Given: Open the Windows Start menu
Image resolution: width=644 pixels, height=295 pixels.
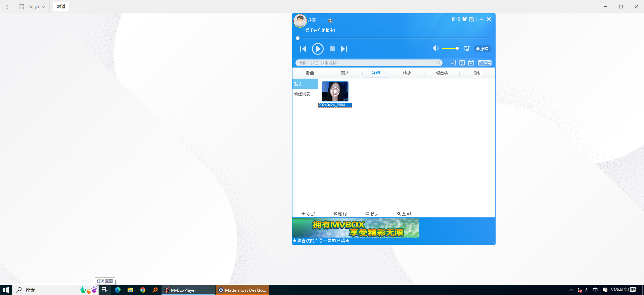Looking at the screenshot, I should (6, 290).
